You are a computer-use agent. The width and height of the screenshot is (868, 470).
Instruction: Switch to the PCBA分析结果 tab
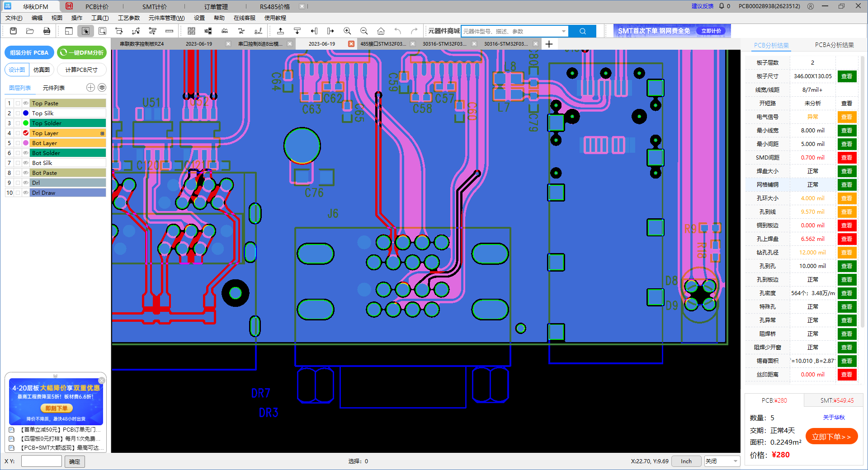[x=834, y=45]
